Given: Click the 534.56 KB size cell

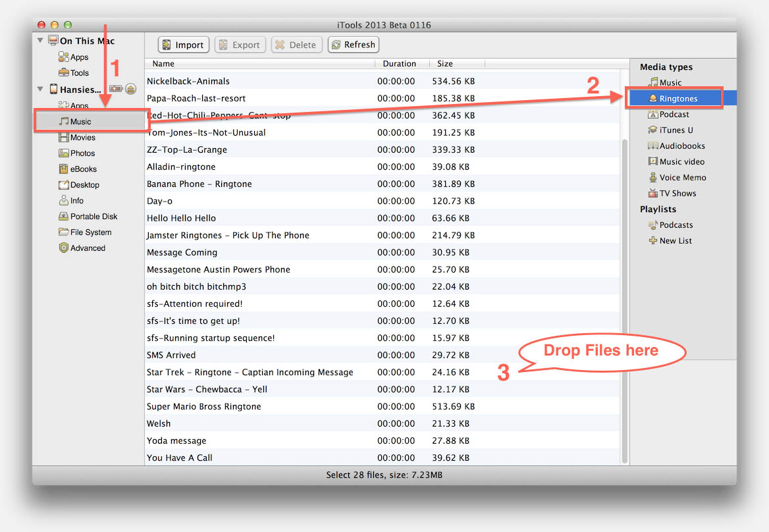Looking at the screenshot, I should pyautogui.click(x=453, y=81).
